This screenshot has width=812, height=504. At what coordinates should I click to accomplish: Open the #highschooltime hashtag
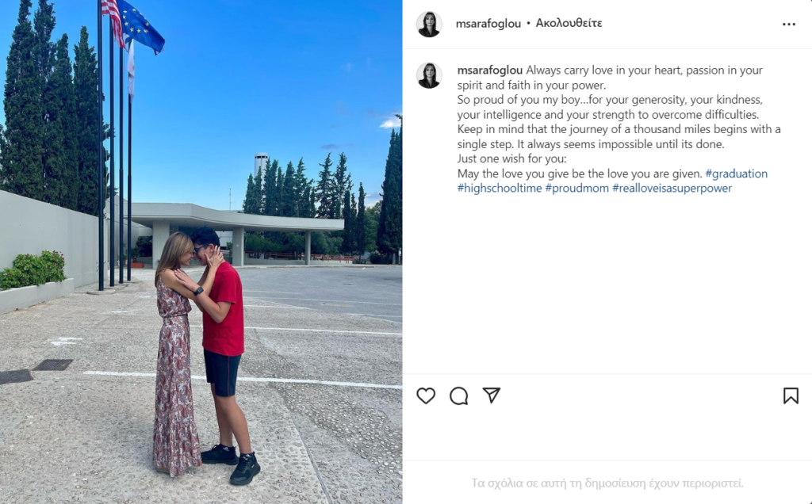pyautogui.click(x=500, y=189)
